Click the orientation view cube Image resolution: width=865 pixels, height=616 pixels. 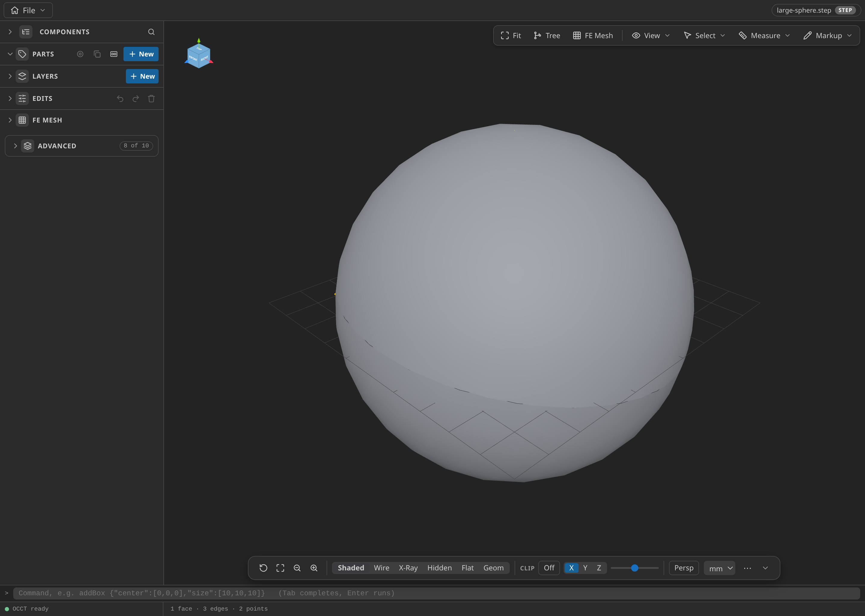tap(199, 54)
